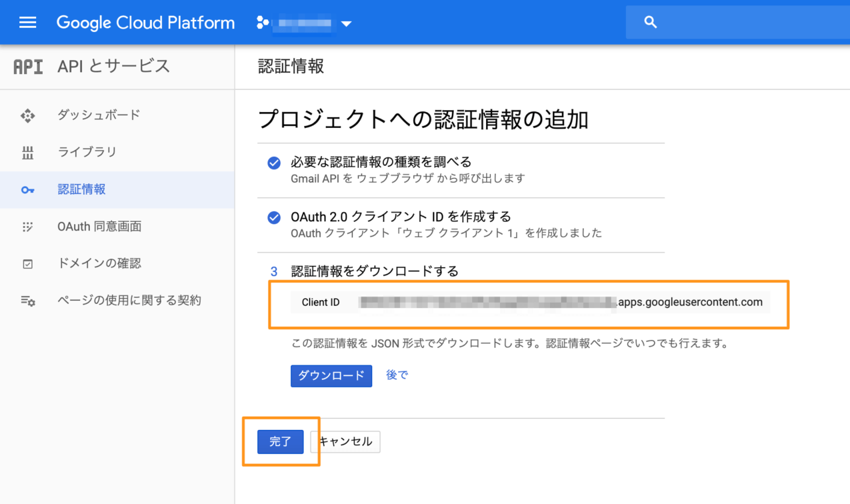Click the OAuth consent screen icon
850x504 pixels.
[x=27, y=227]
